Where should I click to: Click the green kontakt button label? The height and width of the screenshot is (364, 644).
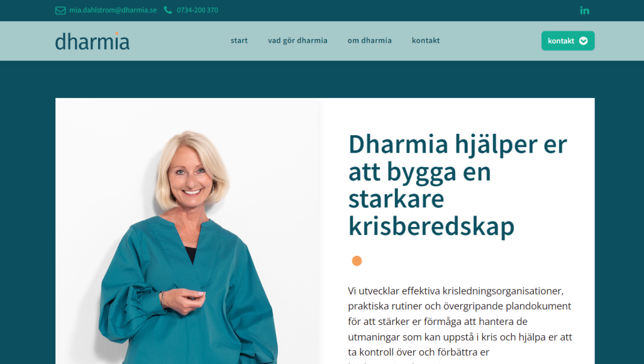point(561,41)
